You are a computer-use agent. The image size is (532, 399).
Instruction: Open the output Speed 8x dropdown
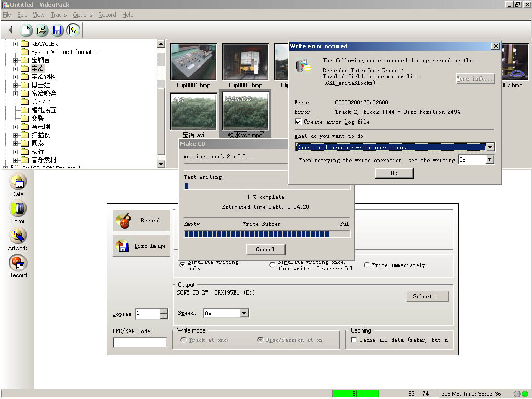point(244,313)
